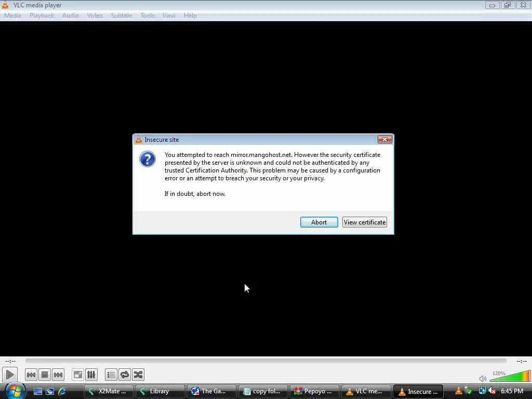Open the Video menu
The width and height of the screenshot is (532, 399).
click(x=95, y=16)
